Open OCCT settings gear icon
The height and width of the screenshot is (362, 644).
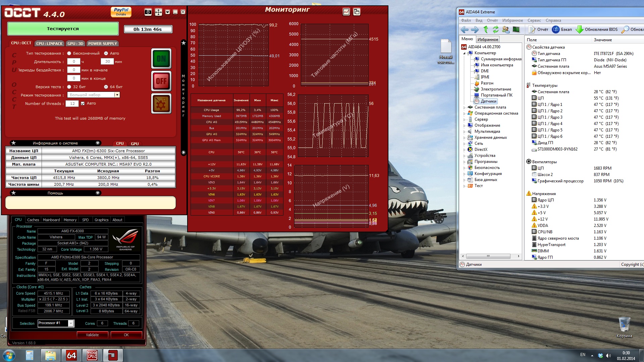tap(161, 104)
